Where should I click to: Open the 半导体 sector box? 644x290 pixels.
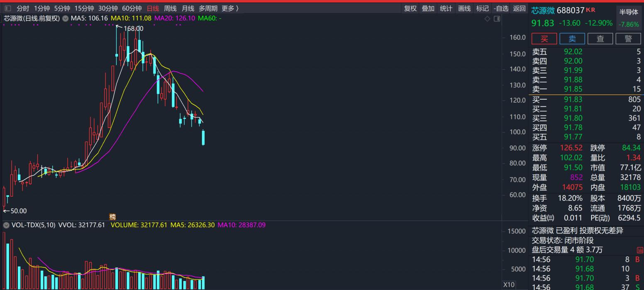[x=629, y=18]
